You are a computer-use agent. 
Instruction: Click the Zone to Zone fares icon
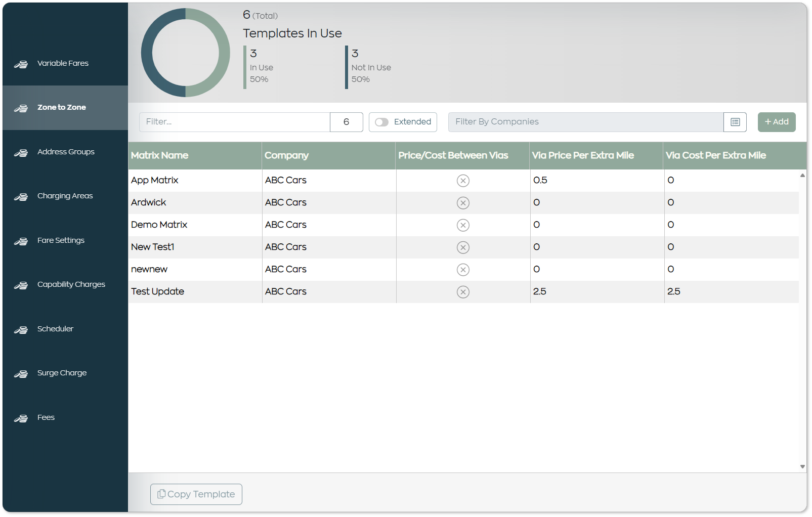[x=21, y=108]
